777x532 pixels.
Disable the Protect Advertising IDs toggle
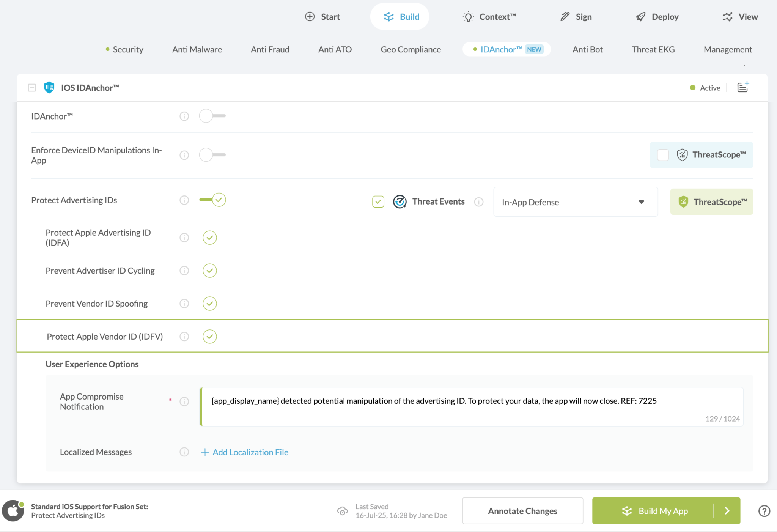[212, 200]
